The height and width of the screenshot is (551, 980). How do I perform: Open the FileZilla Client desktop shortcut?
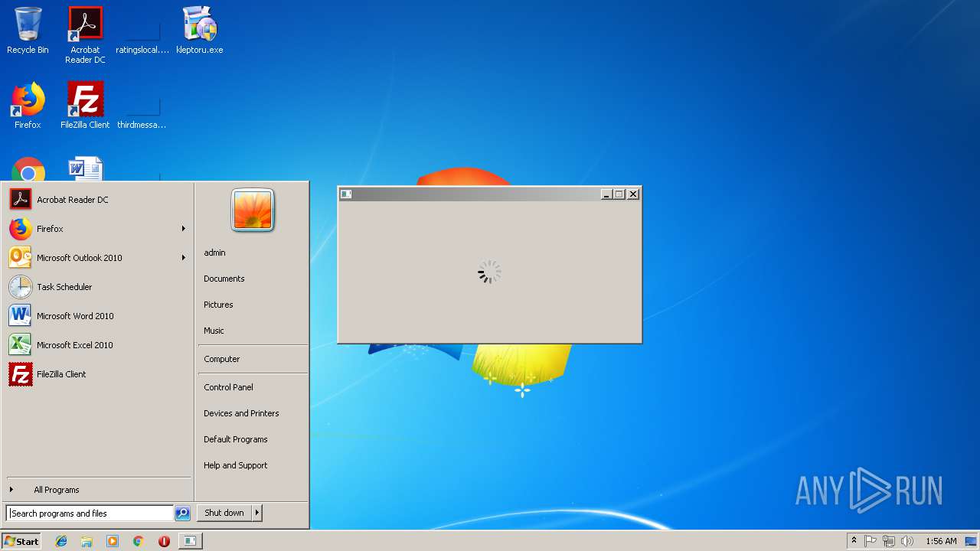[x=85, y=106]
